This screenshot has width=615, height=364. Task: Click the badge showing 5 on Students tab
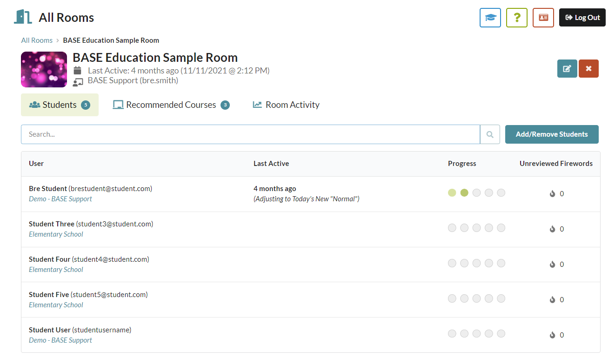pos(86,105)
